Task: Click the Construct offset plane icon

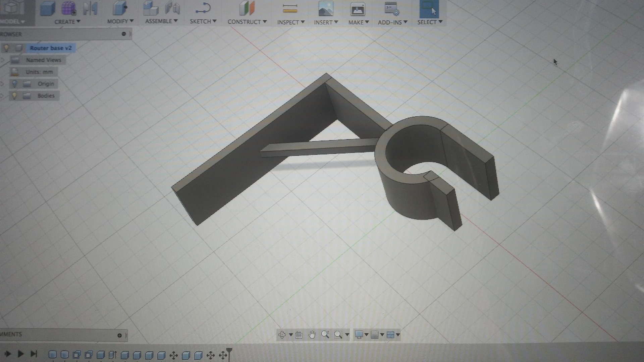Action: tap(247, 8)
